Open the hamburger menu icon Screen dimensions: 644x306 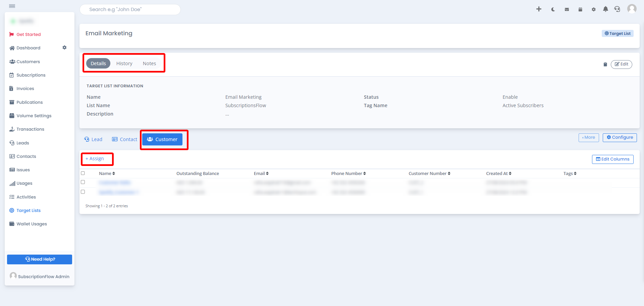(12, 6)
